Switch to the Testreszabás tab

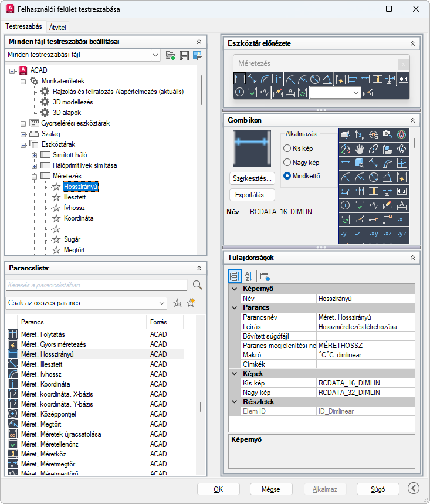tap(24, 26)
